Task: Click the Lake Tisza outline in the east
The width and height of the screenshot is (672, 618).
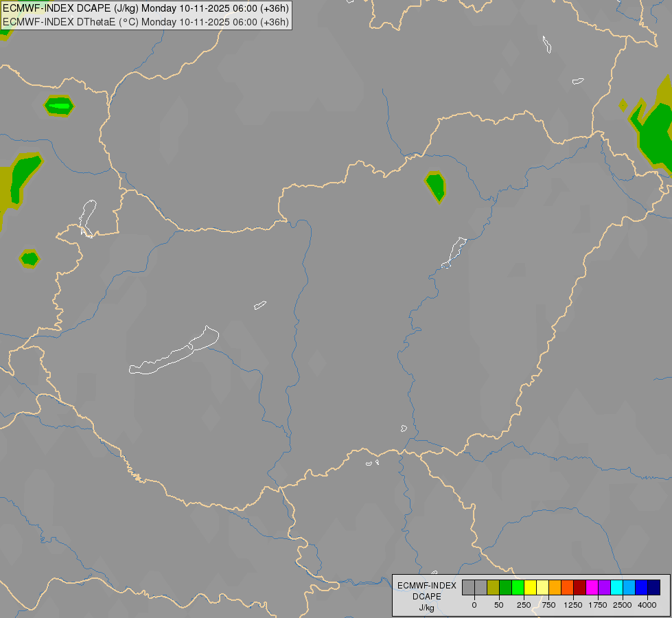Action: 454,253
